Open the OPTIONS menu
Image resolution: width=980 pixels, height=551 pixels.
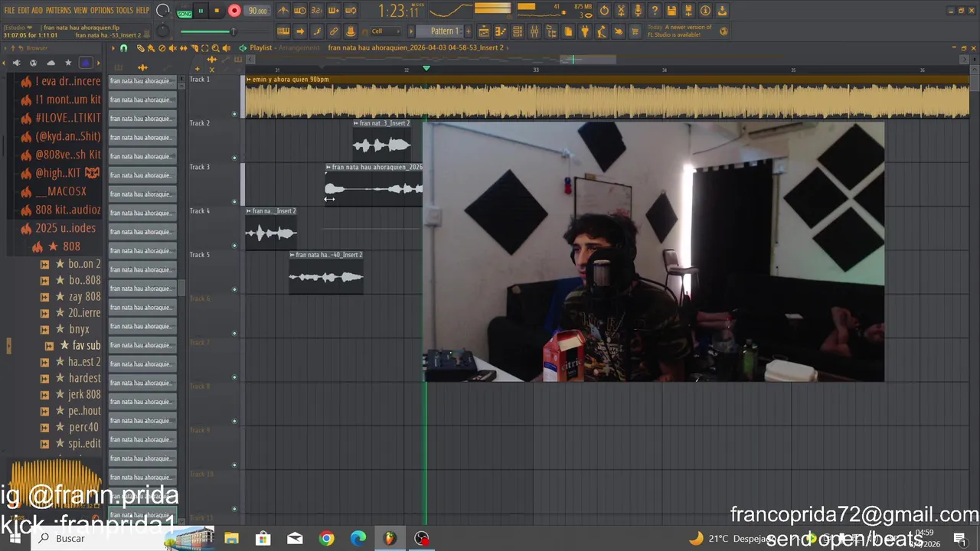(102, 11)
